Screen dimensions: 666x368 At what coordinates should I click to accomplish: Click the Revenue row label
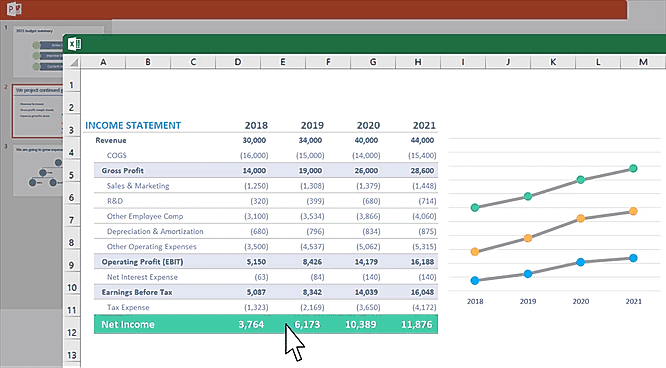[x=111, y=140]
